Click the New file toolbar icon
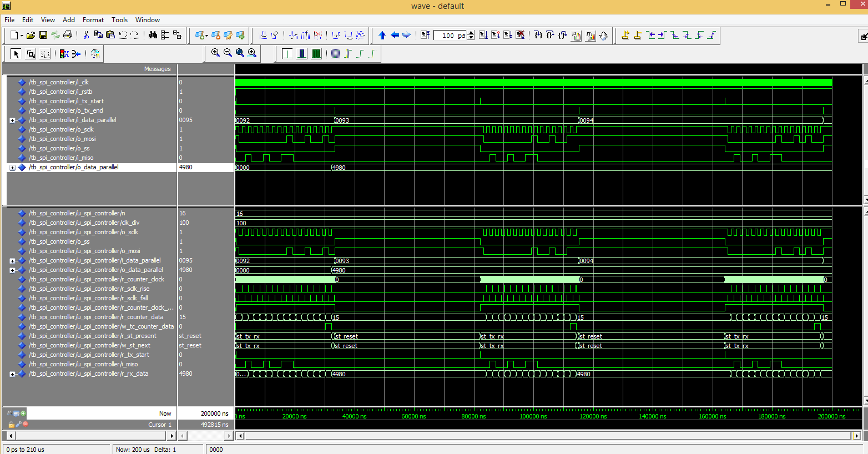Image resolution: width=868 pixels, height=454 pixels. pos(14,35)
